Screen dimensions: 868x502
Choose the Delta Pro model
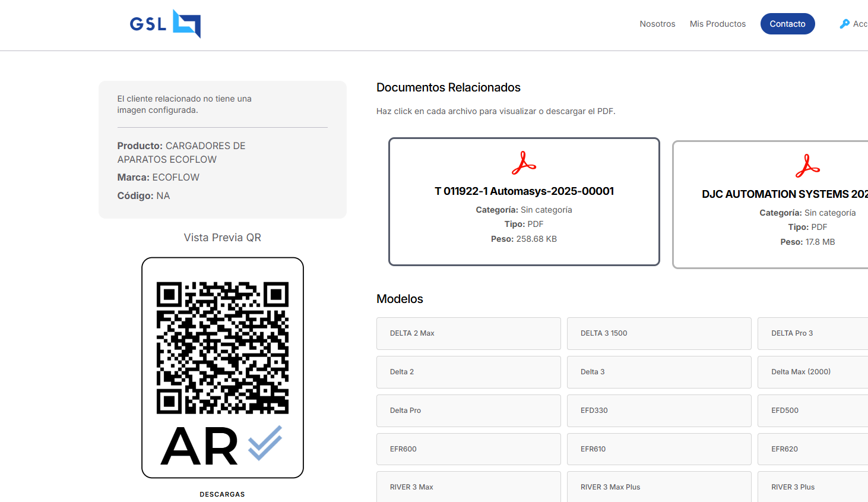[x=468, y=411]
